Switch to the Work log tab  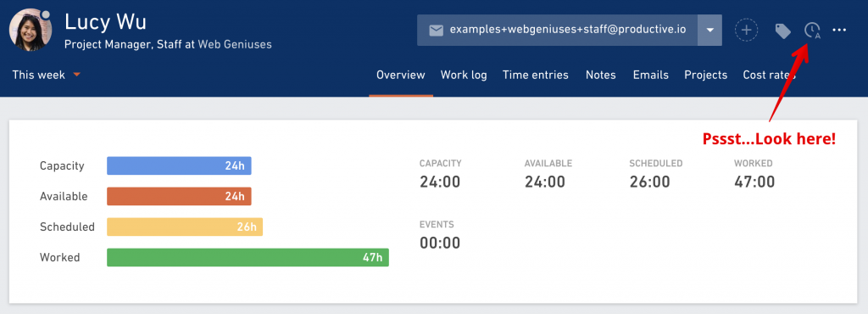coord(464,75)
